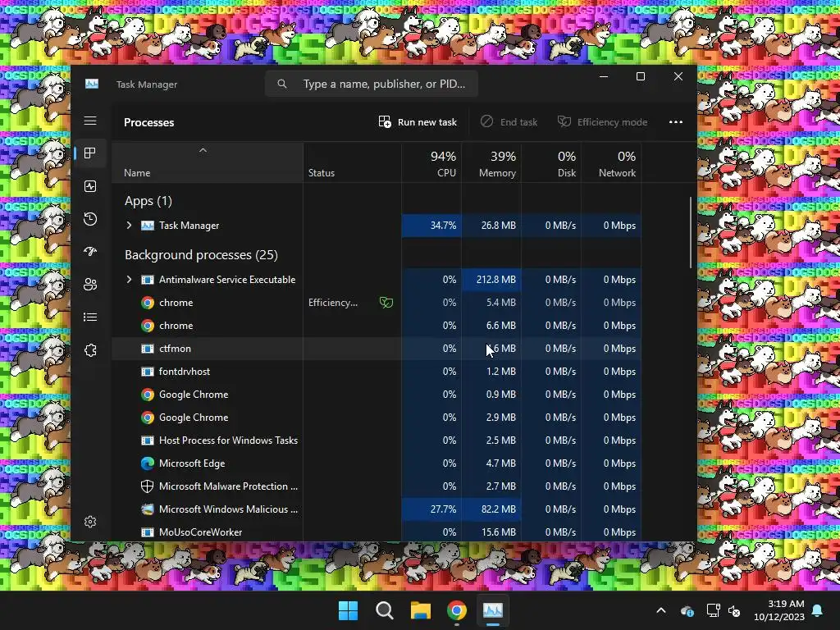
Task: Click the three-dot more options button
Action: [676, 122]
